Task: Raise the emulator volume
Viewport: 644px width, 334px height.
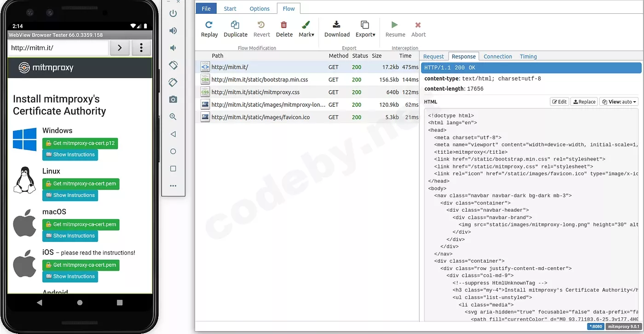Action: (173, 31)
